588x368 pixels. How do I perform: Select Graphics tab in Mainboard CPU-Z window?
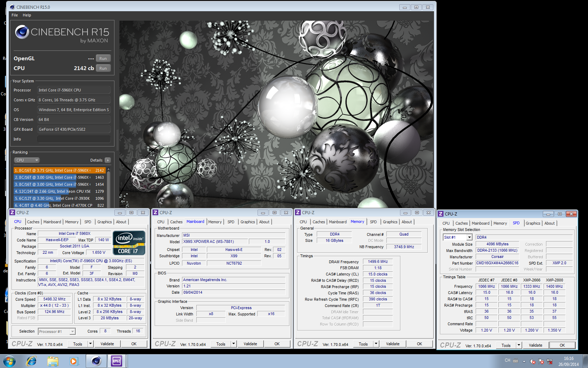point(248,222)
